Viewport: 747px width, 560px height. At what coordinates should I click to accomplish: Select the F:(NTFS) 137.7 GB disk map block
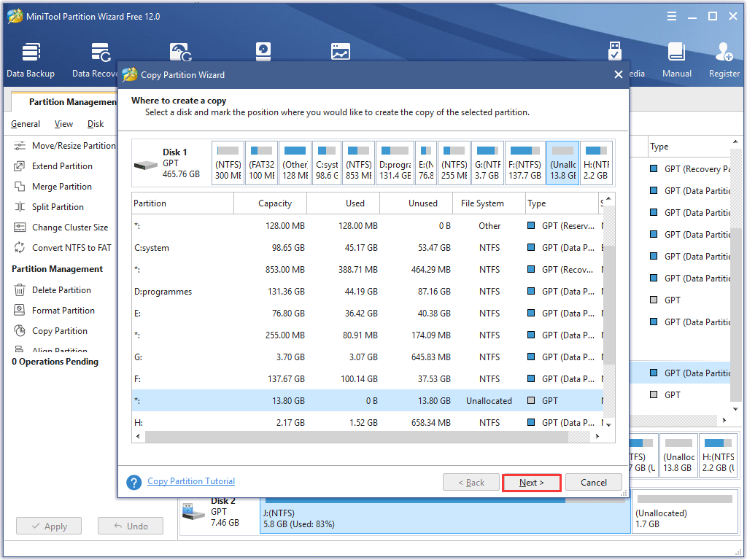pyautogui.click(x=525, y=163)
